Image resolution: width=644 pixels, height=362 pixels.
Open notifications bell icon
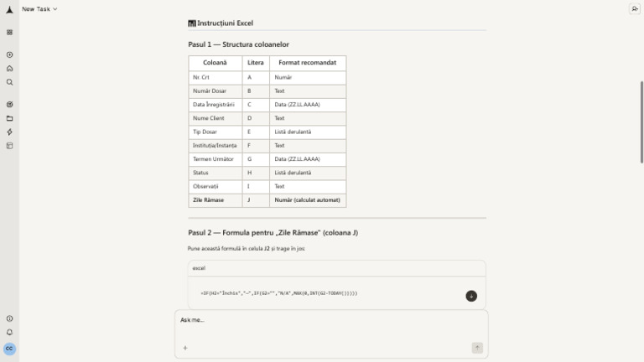[x=9, y=332]
